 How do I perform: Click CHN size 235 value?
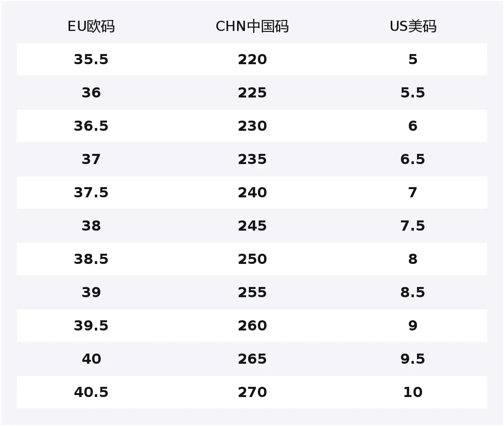pos(252,159)
